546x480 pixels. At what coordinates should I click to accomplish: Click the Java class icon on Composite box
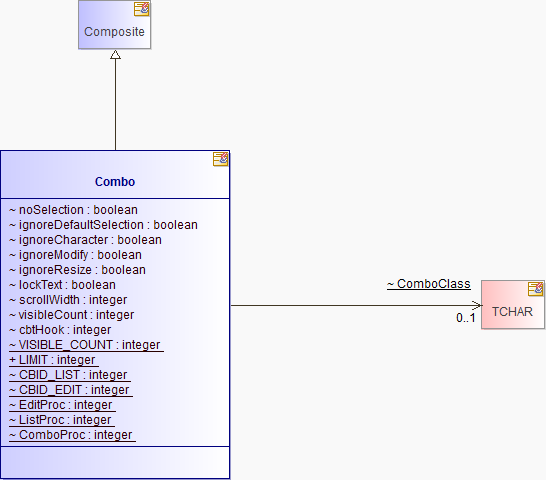coord(142,9)
